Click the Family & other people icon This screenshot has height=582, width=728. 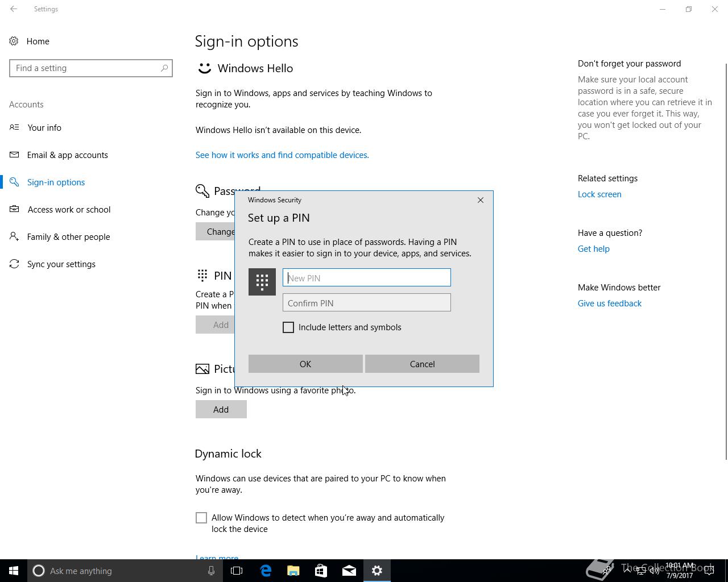[x=14, y=236]
